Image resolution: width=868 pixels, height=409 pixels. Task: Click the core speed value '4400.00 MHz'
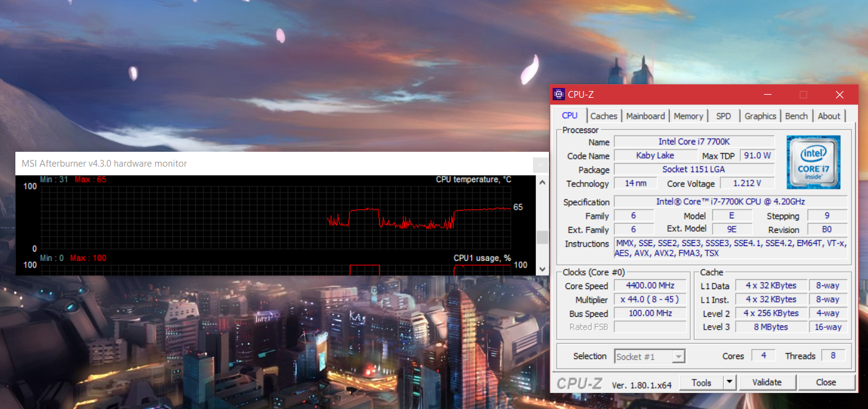tap(650, 285)
